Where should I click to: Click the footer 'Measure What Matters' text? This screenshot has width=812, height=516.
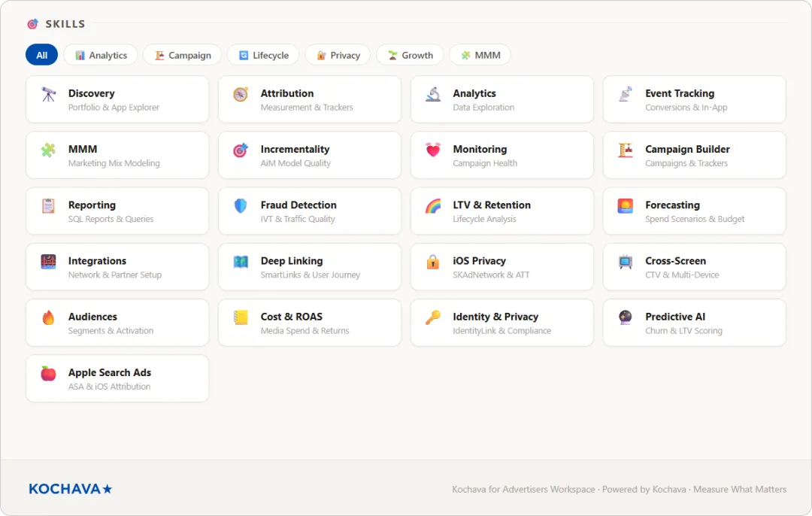click(x=740, y=489)
